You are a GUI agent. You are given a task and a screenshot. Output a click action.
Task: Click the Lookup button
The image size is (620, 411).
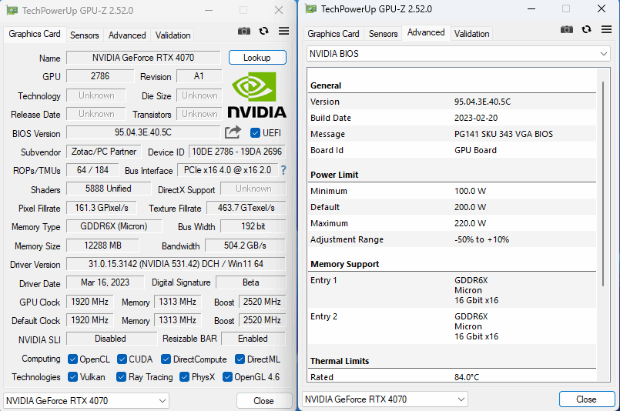(257, 58)
